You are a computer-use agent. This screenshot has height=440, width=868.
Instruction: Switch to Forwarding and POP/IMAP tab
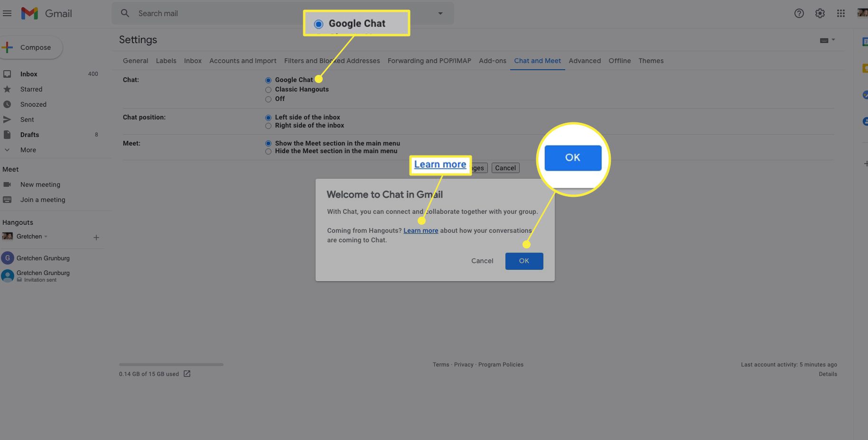tap(429, 61)
